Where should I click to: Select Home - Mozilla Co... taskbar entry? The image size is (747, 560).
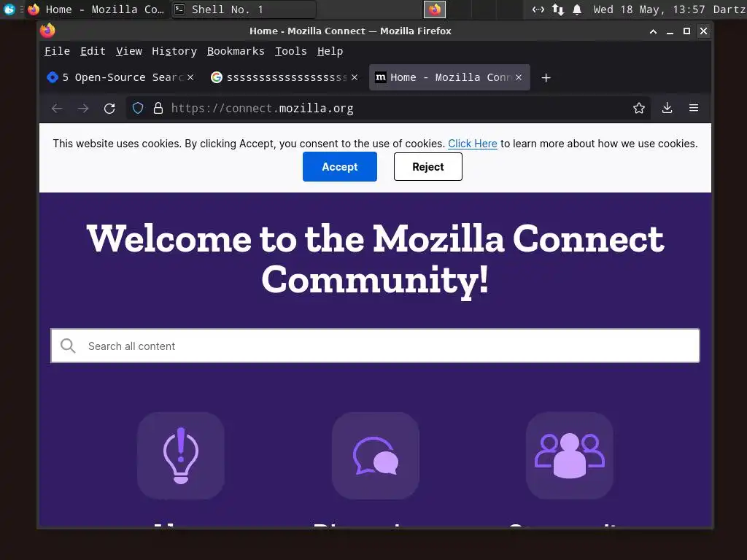click(96, 9)
